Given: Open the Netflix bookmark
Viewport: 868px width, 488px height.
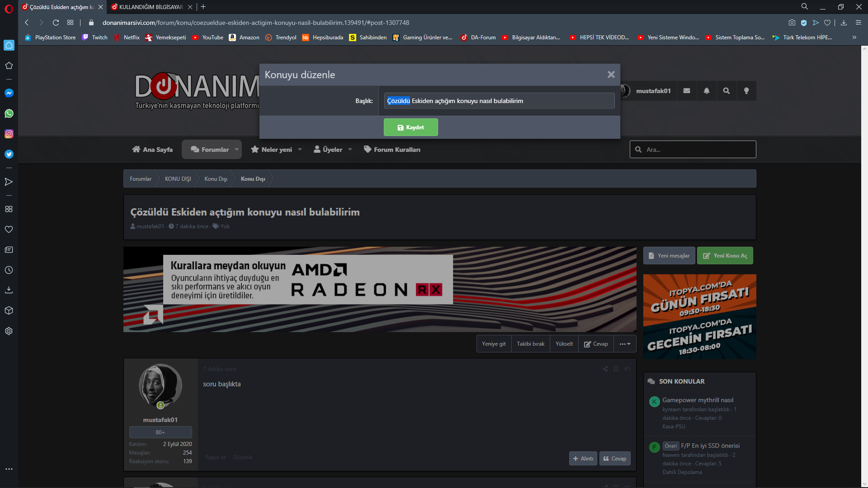Looking at the screenshot, I should (x=127, y=38).
